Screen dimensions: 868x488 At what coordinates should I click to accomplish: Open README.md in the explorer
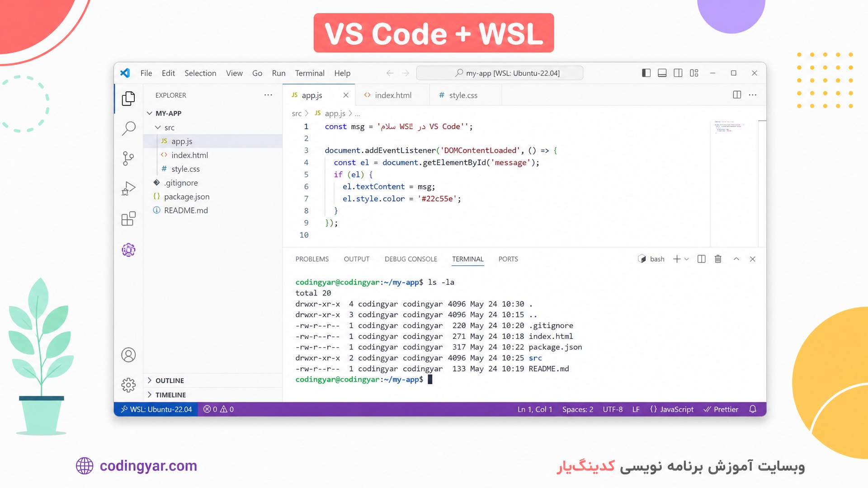[x=212, y=210]
